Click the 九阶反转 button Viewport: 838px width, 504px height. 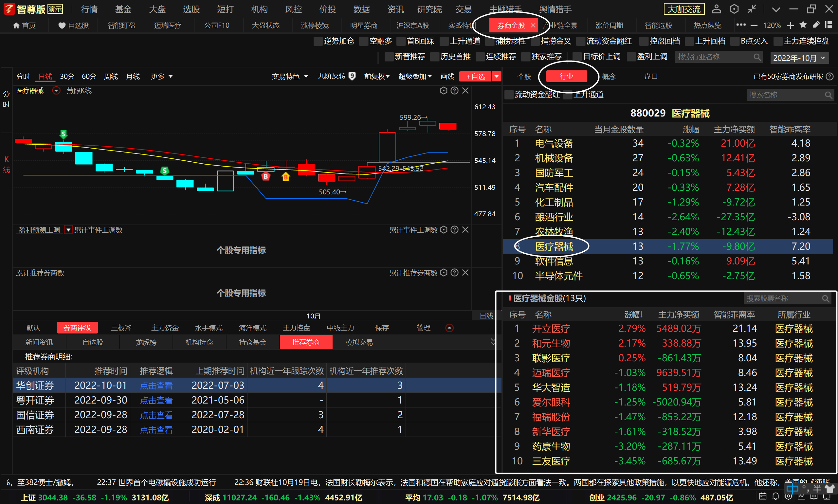(x=336, y=76)
